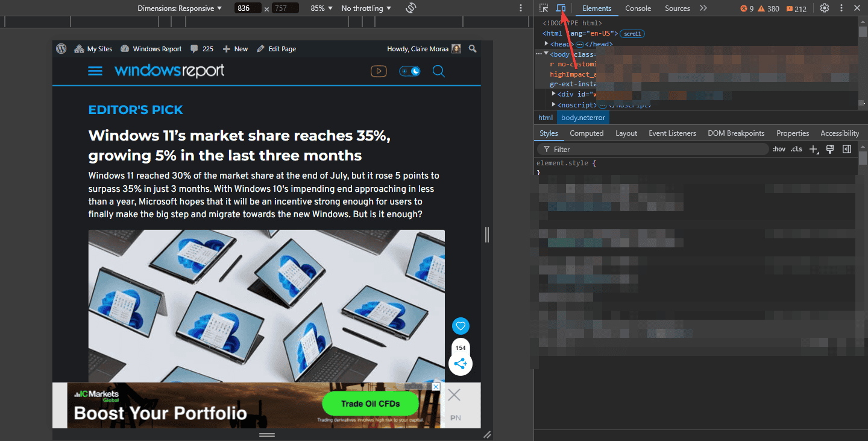Open Windows Report admin bar item
Image resolution: width=868 pixels, height=441 pixels.
151,49
